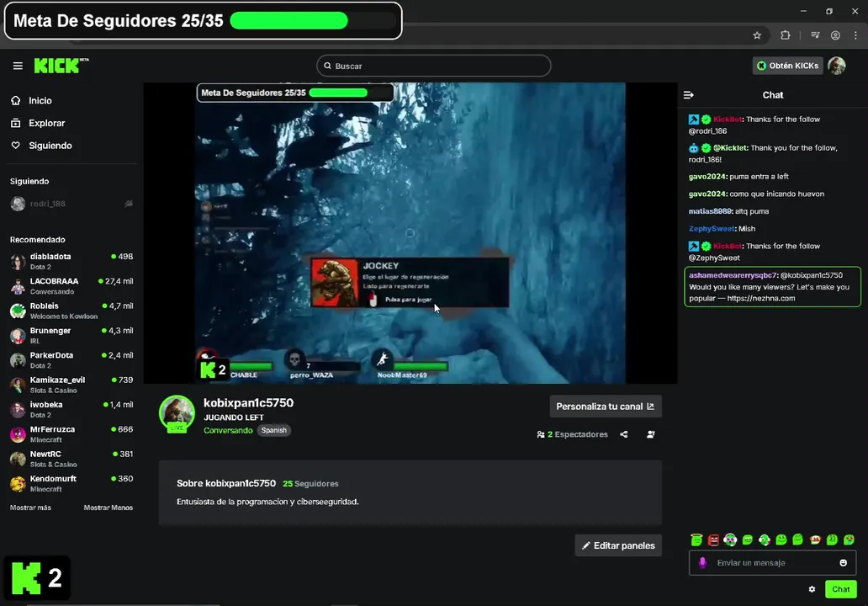
Task: Open the hamburger sidebar menu
Action: 18,66
